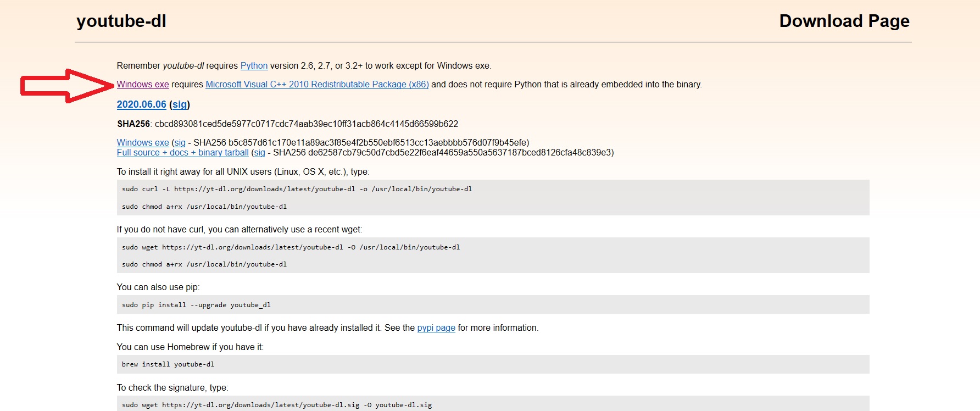Click the sudo curl command line
The width and height of the screenshot is (980, 411).
pyautogui.click(x=297, y=189)
